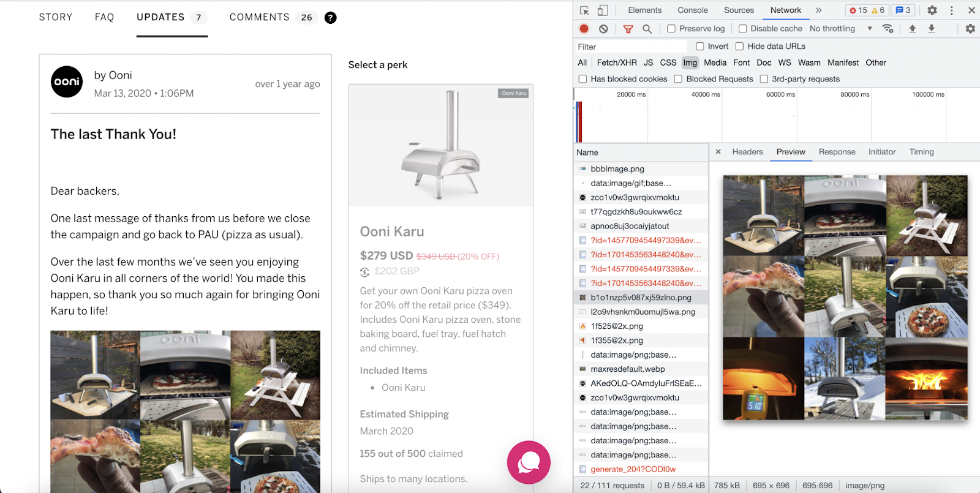Expand more DevTools tabs with the chevrons
Viewport: 980px width, 493px height.
[818, 10]
